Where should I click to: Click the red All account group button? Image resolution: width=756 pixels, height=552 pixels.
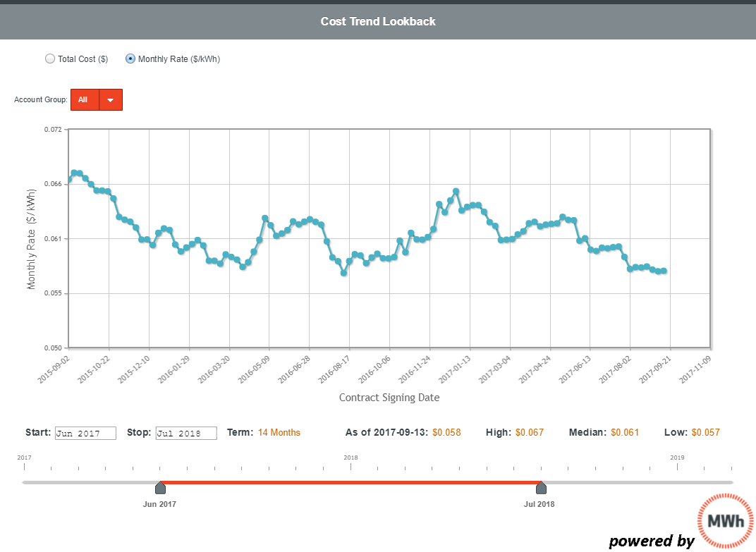click(84, 100)
